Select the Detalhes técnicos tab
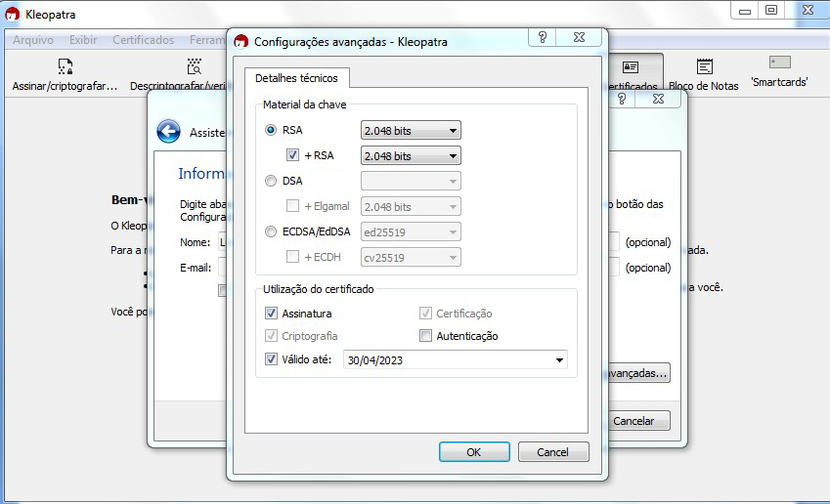The width and height of the screenshot is (830, 504). pos(296,78)
